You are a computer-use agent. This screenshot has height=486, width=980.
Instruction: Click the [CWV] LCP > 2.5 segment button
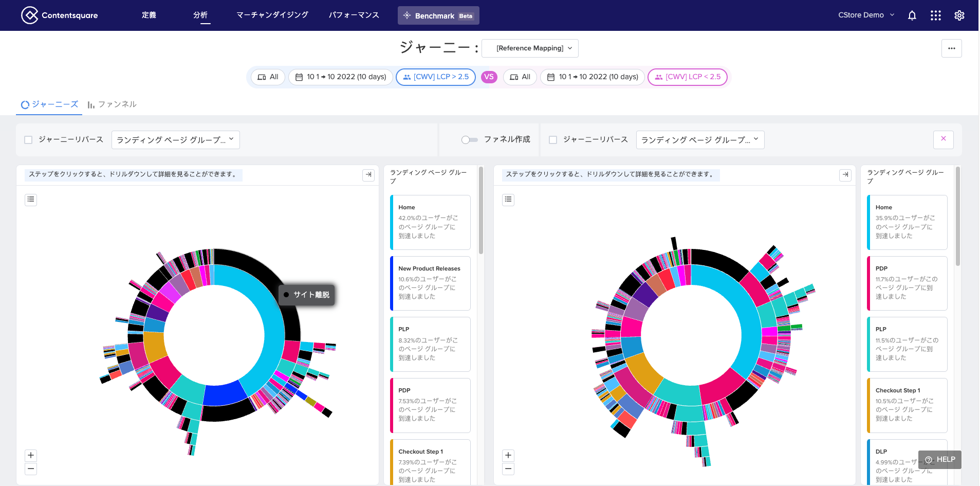[436, 77]
